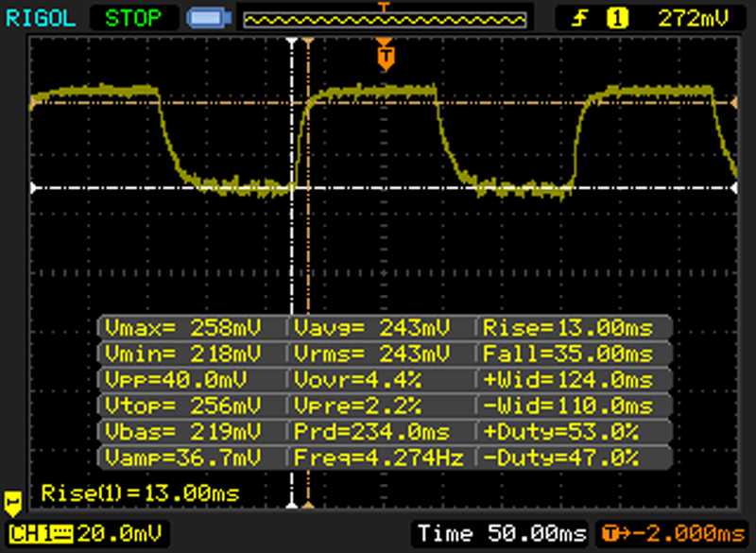This screenshot has height=553, width=756.
Task: Click the 20.0mV vertical scale value
Action: pos(120,534)
